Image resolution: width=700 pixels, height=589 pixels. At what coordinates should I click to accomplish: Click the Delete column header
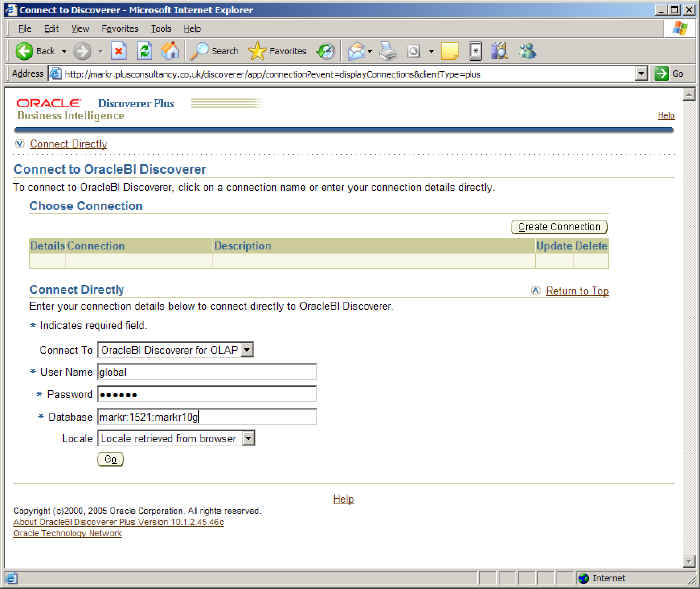(591, 246)
